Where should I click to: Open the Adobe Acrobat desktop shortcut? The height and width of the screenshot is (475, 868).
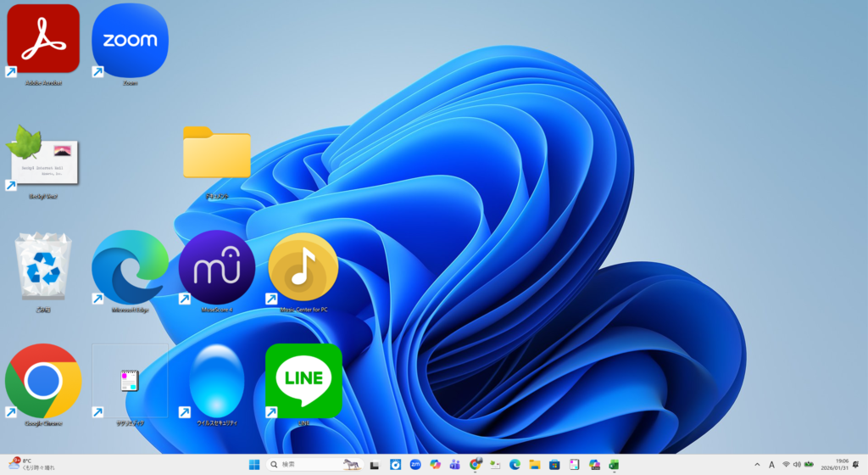(43, 39)
